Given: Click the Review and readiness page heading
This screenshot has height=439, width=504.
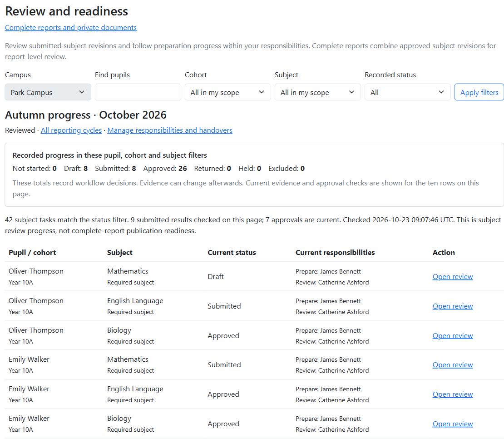Looking at the screenshot, I should coord(67,11).
